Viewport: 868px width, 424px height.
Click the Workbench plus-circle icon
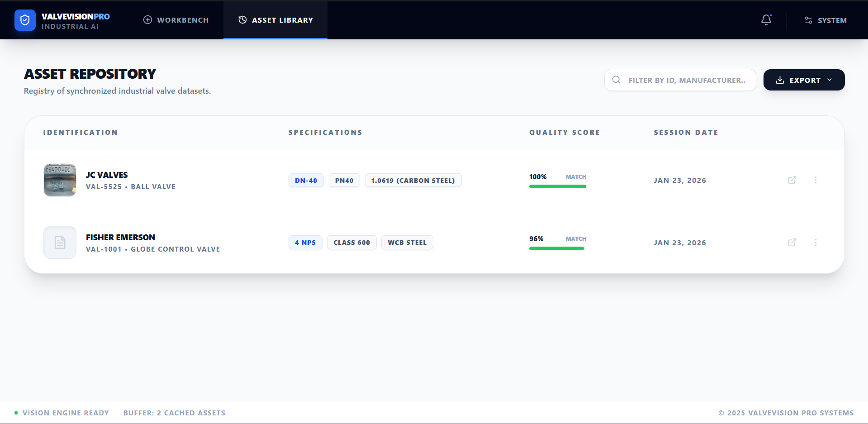click(x=147, y=20)
